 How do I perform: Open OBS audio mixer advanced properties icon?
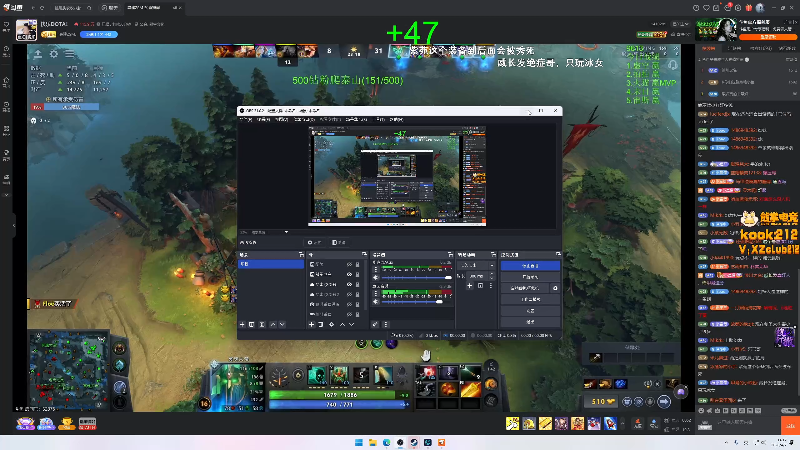click(375, 324)
